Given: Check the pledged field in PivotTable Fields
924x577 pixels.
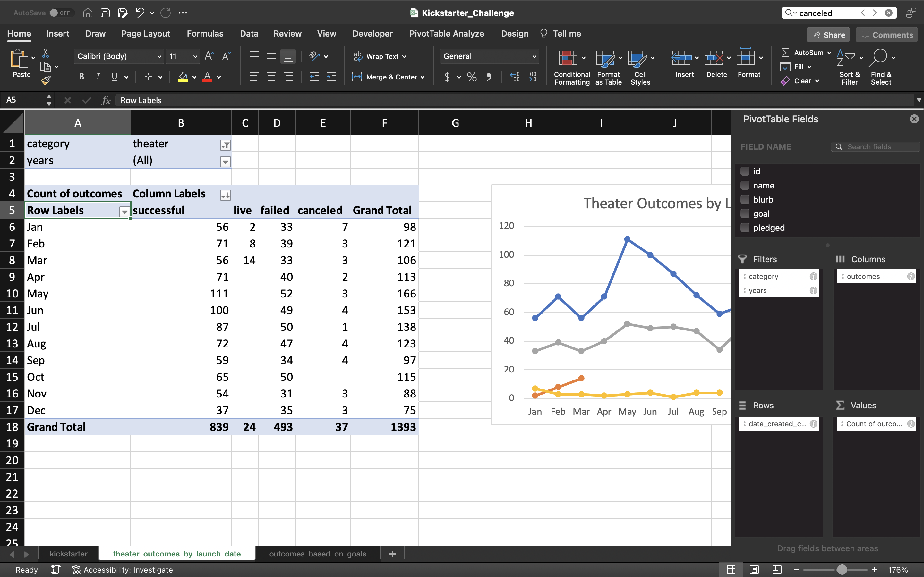Looking at the screenshot, I should 745,228.
